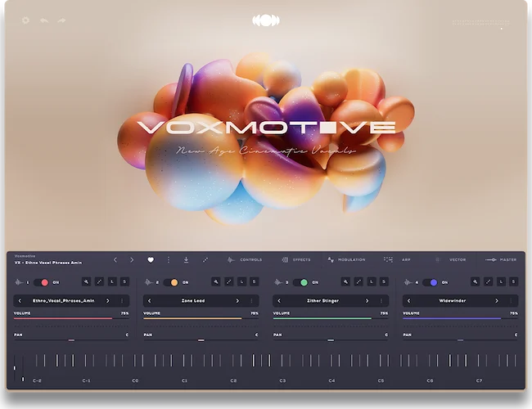
Task: Open sample browser from Zone Lead name
Action: (193, 301)
